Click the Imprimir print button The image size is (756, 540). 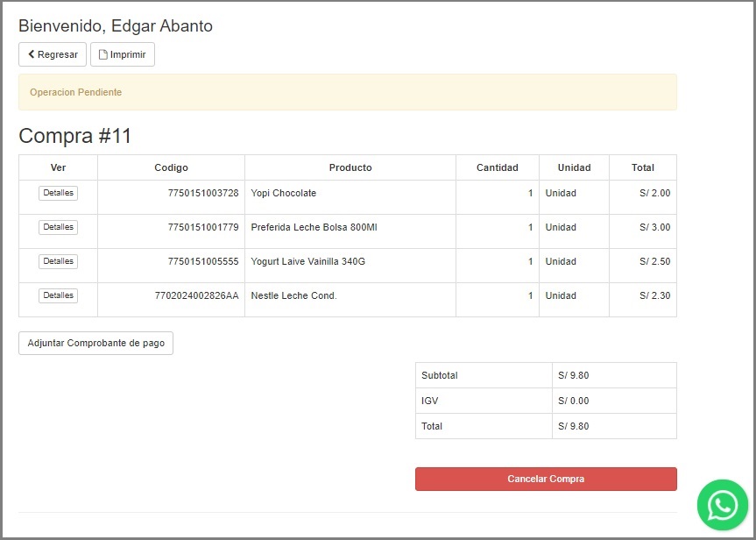(123, 54)
